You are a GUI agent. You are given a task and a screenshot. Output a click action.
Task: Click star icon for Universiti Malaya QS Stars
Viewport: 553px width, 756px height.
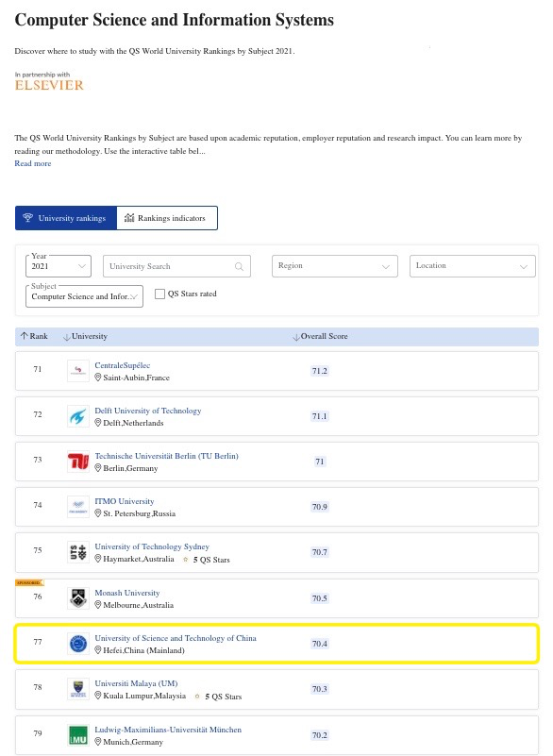point(196,697)
